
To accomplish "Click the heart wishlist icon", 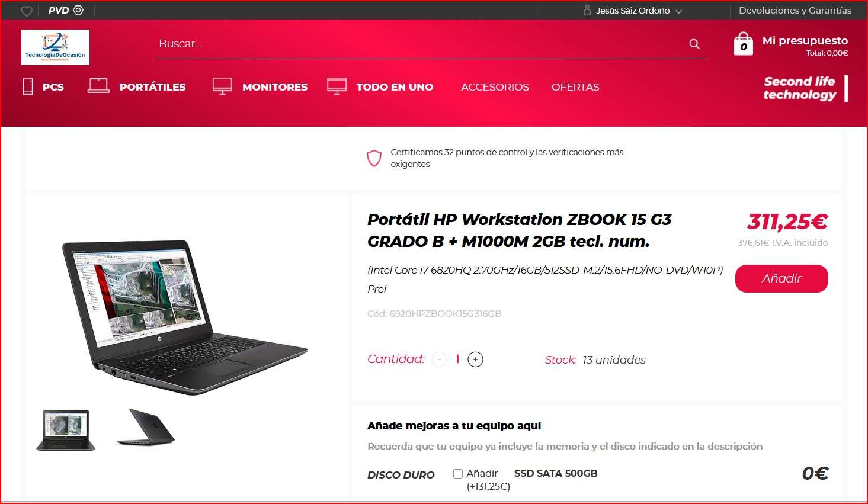I will point(27,11).
